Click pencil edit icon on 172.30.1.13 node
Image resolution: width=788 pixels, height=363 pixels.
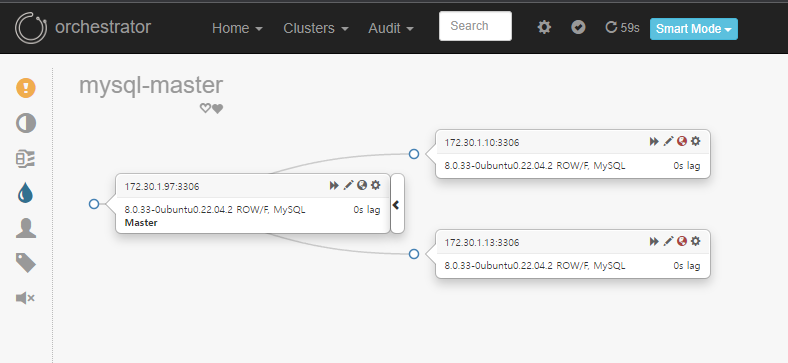tap(668, 241)
